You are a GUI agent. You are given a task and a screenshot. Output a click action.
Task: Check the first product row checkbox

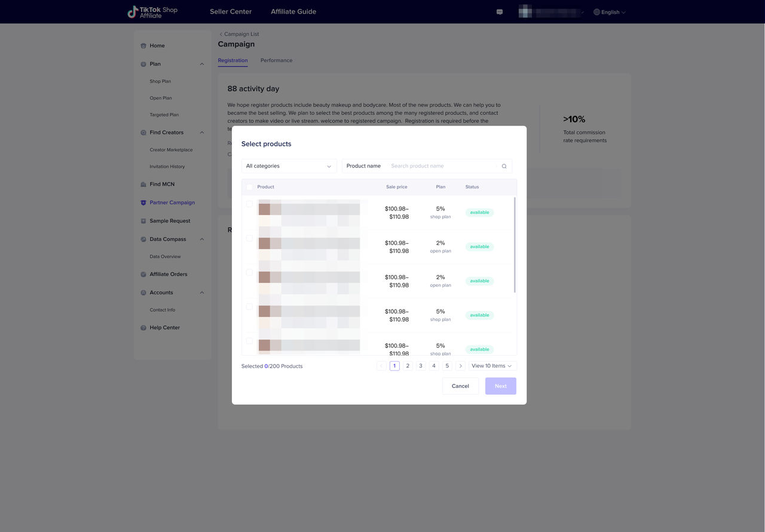tap(250, 204)
